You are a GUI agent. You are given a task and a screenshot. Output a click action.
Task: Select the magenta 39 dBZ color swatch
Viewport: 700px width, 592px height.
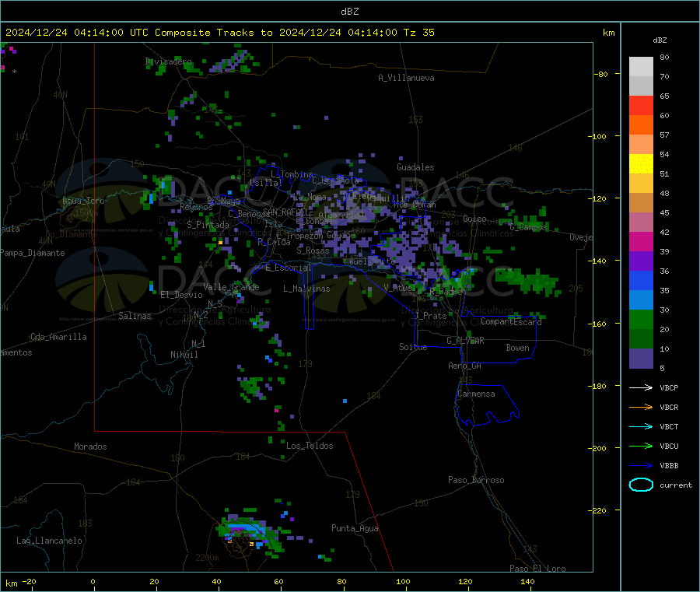[641, 241]
